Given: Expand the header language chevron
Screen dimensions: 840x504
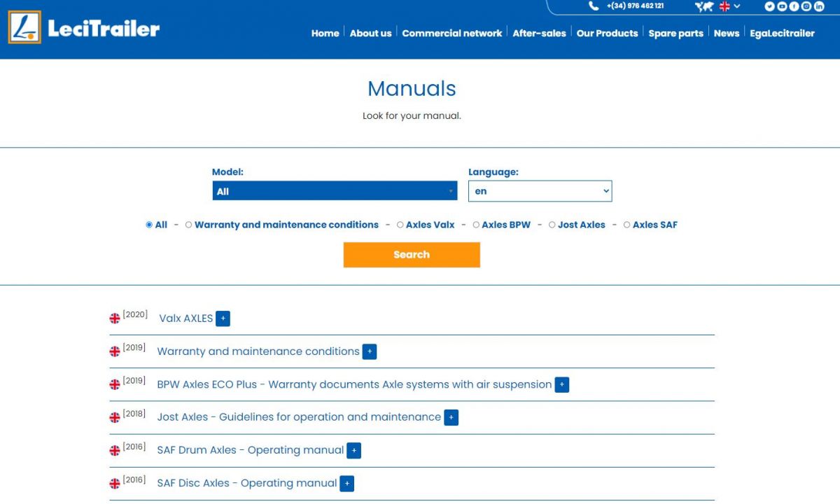Looking at the screenshot, I should click(736, 6).
